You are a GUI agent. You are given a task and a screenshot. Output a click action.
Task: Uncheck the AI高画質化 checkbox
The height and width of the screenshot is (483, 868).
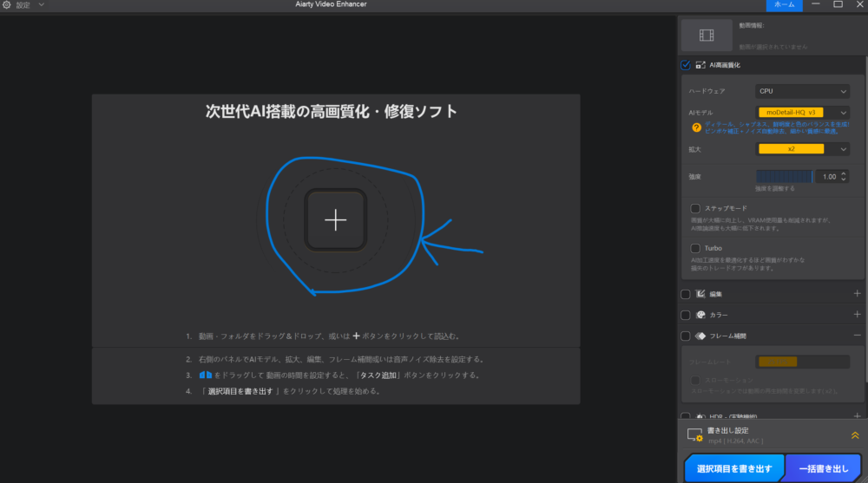point(686,65)
